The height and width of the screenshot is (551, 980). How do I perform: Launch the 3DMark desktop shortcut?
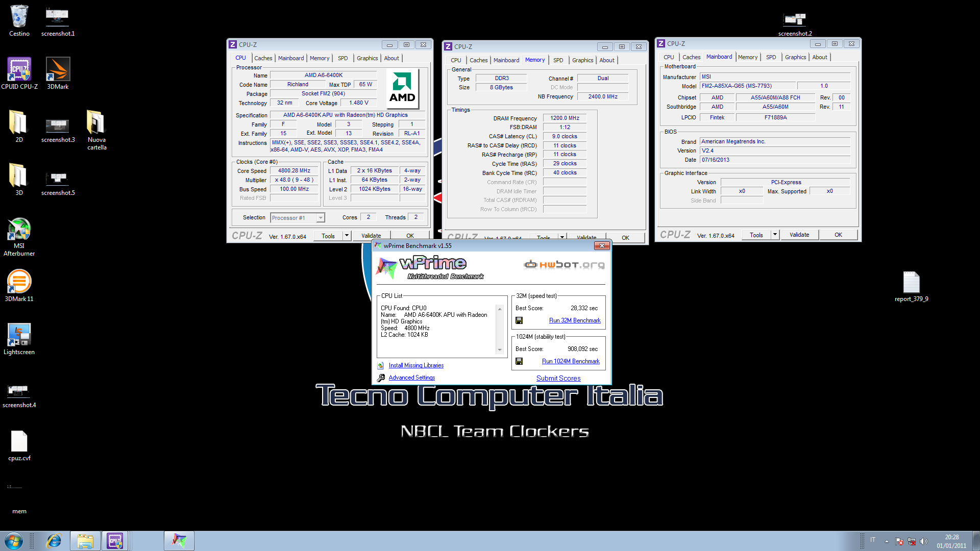pyautogui.click(x=58, y=73)
